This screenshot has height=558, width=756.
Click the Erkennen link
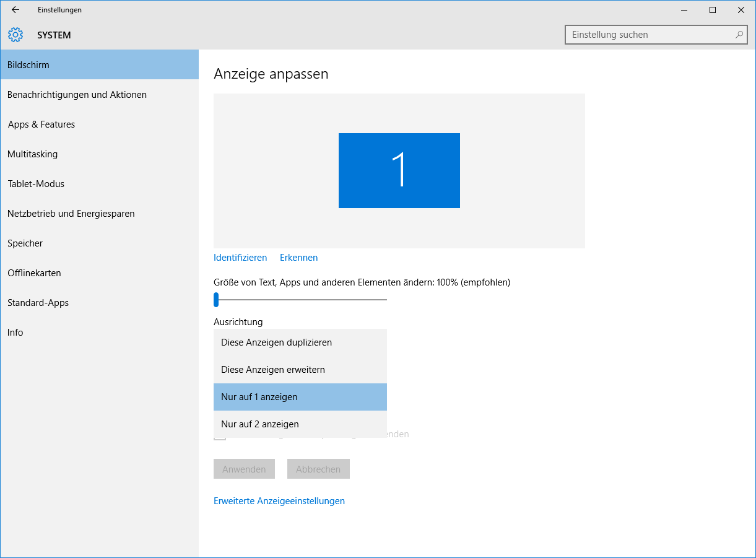coord(298,258)
